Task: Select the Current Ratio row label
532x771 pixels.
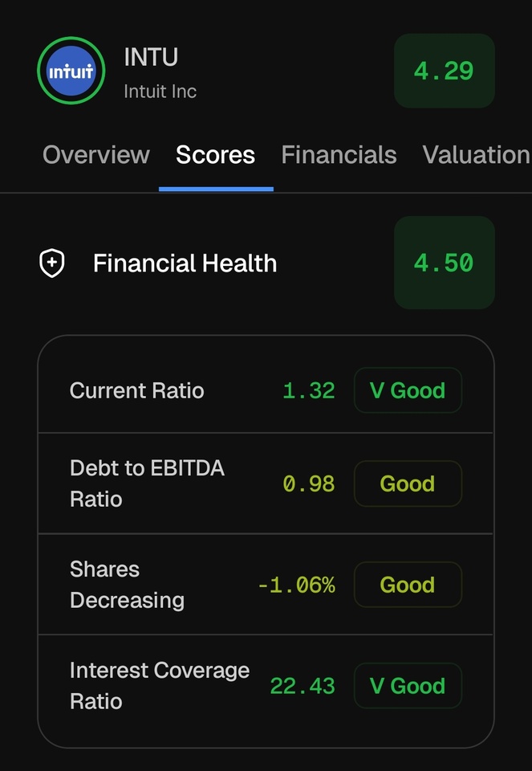Action: tap(137, 390)
